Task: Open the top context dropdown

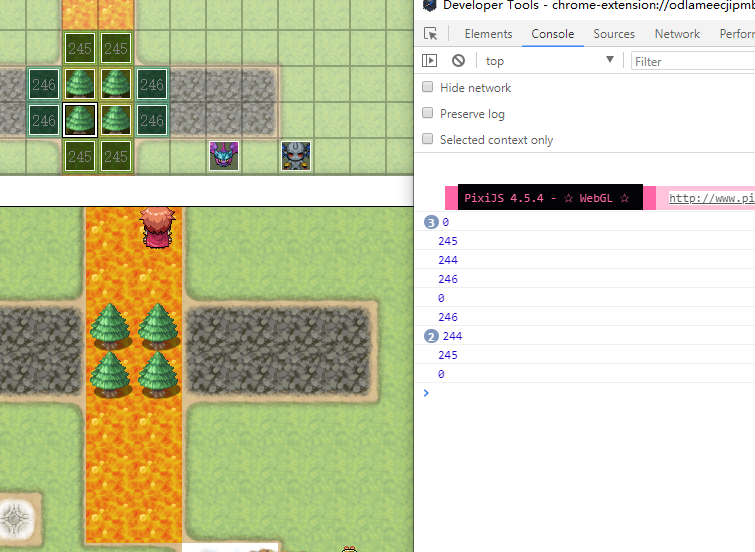Action: click(549, 61)
